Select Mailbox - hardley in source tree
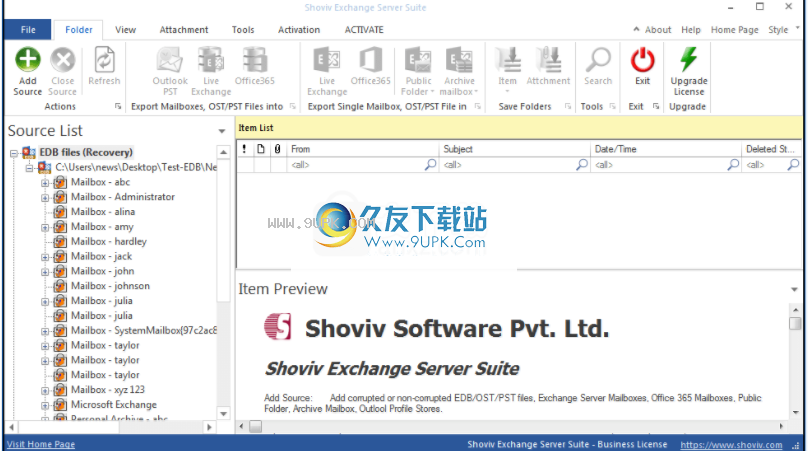The width and height of the screenshot is (808, 451). click(109, 241)
